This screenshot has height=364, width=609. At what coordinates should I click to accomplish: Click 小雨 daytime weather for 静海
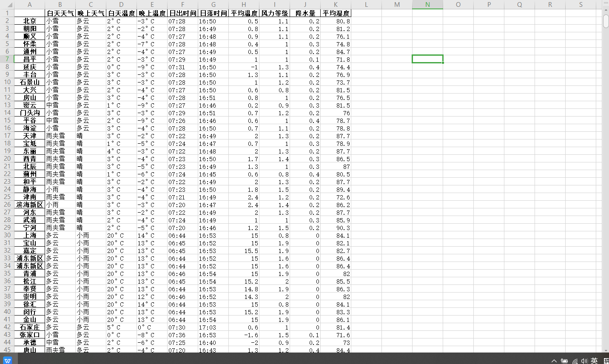tap(60, 189)
